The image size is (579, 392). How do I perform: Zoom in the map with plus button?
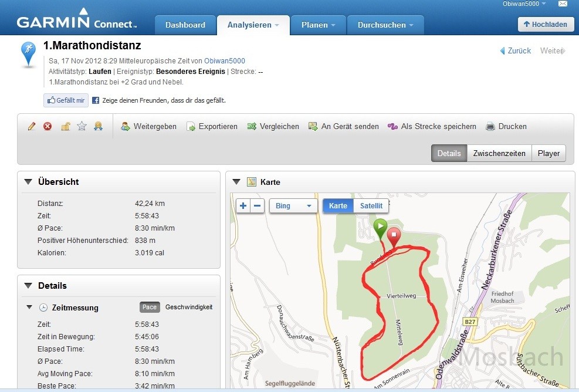[x=243, y=206]
